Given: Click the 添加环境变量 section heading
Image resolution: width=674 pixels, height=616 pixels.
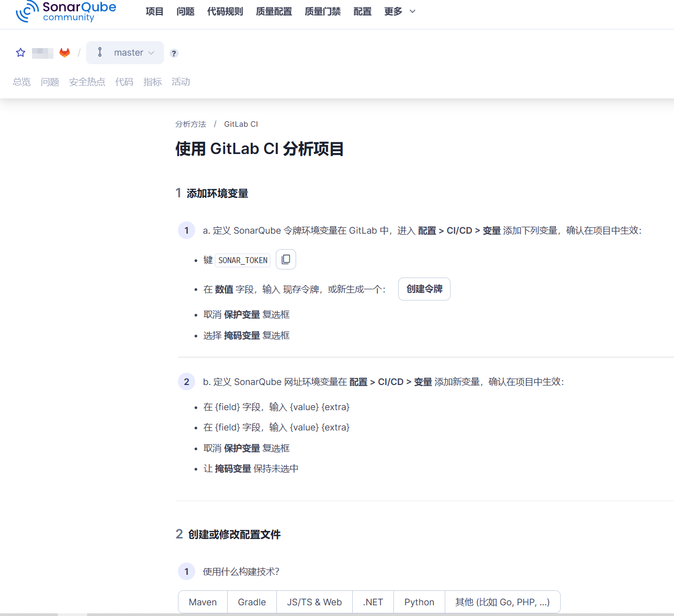Looking at the screenshot, I should (x=217, y=193).
